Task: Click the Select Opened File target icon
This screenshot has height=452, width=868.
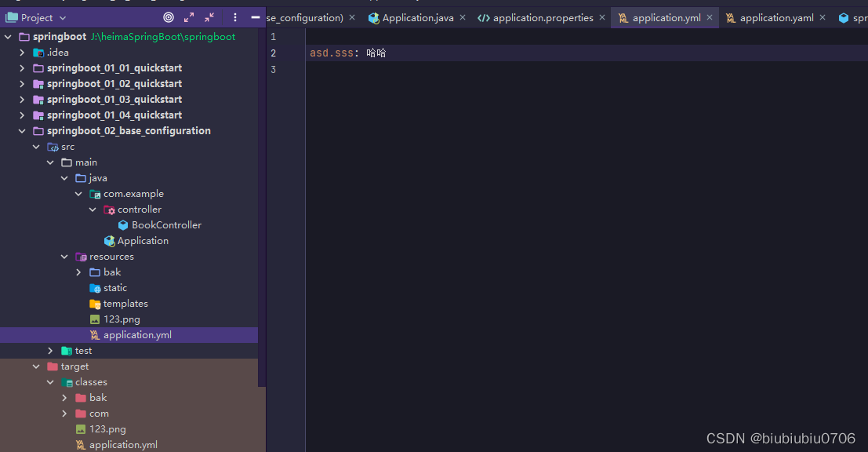Action: (x=168, y=17)
